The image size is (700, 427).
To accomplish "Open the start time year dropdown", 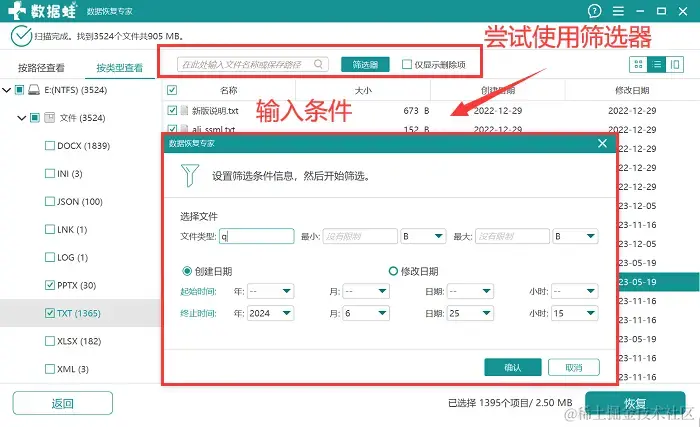I will (x=270, y=291).
